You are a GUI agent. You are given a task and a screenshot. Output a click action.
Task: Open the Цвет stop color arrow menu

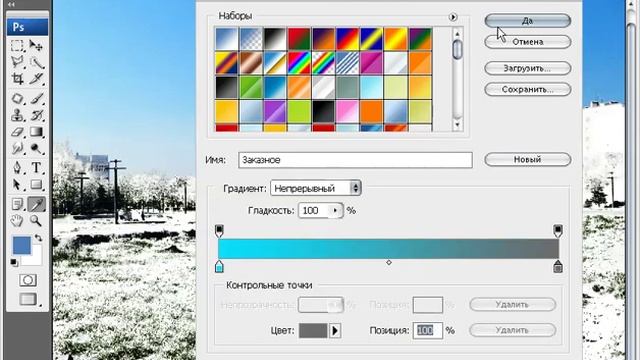point(335,330)
